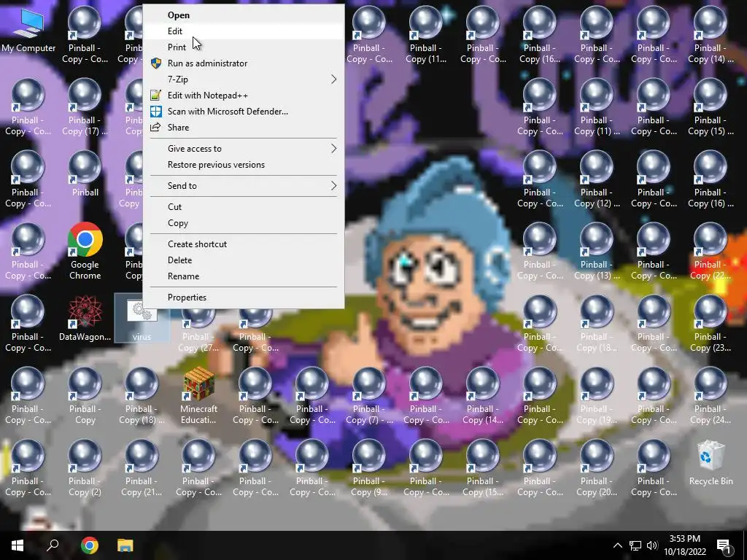747x560 pixels.
Task: Select the Minecraft Education desktop shortcut
Action: [198, 395]
